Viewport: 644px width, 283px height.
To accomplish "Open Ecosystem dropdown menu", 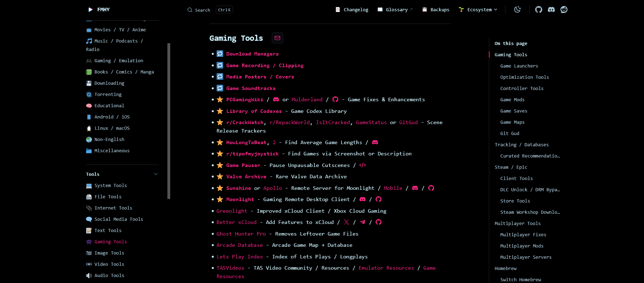I will [x=478, y=9].
